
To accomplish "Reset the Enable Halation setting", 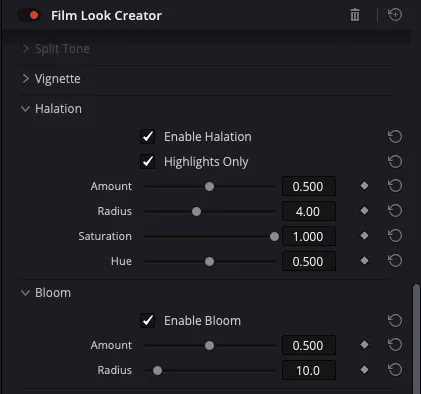I will (395, 137).
